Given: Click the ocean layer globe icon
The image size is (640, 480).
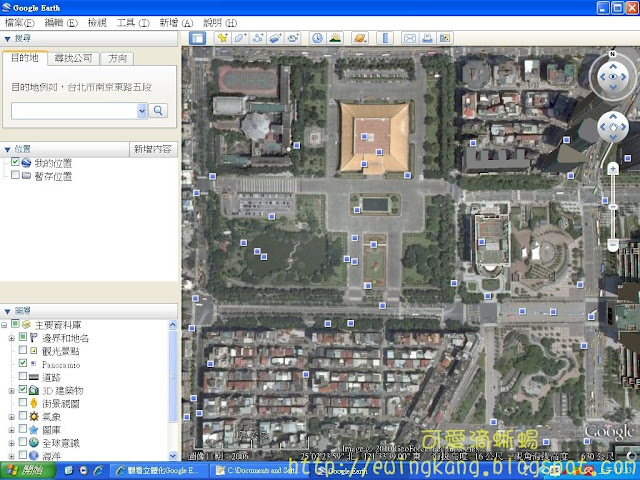Looking at the screenshot, I should pos(34,455).
